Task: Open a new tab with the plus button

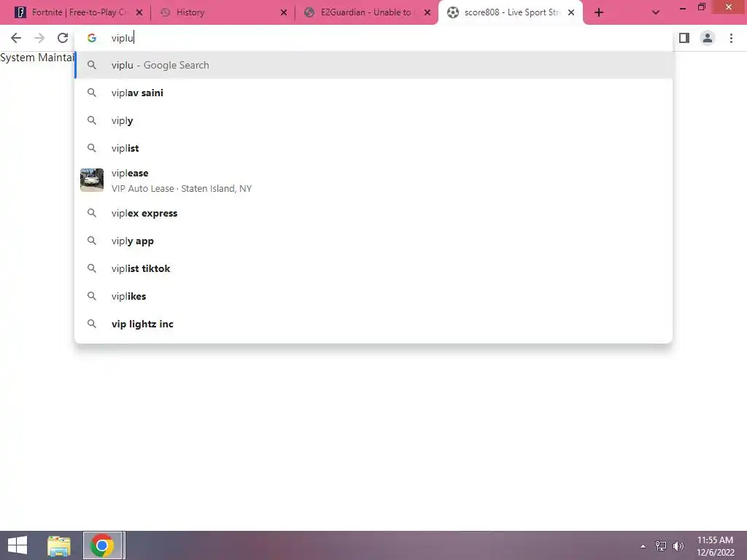Action: 599,13
